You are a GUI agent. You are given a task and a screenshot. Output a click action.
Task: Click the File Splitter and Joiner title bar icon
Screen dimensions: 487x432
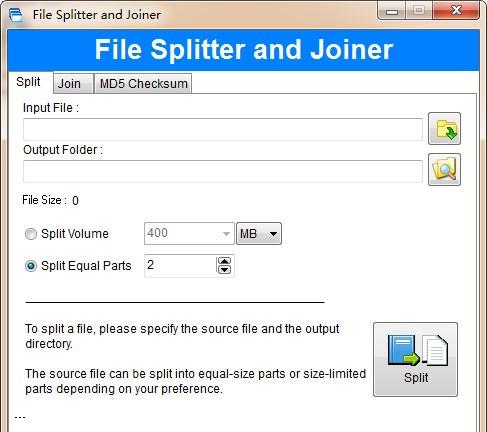[16, 15]
